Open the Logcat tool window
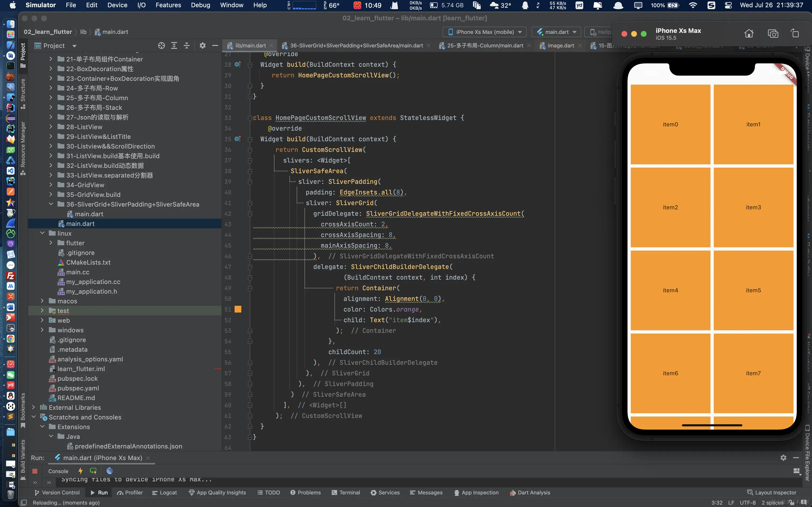The width and height of the screenshot is (812, 507). (x=164, y=492)
